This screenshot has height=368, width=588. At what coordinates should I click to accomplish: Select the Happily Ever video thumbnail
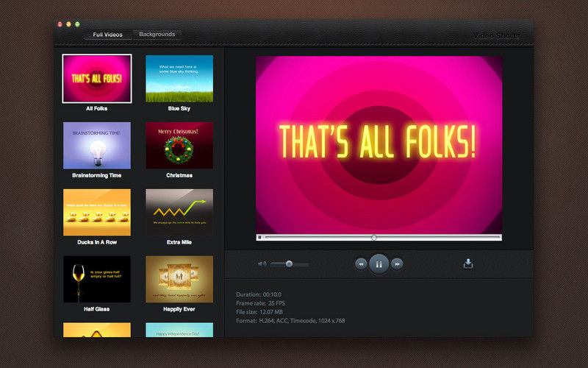[x=179, y=279]
